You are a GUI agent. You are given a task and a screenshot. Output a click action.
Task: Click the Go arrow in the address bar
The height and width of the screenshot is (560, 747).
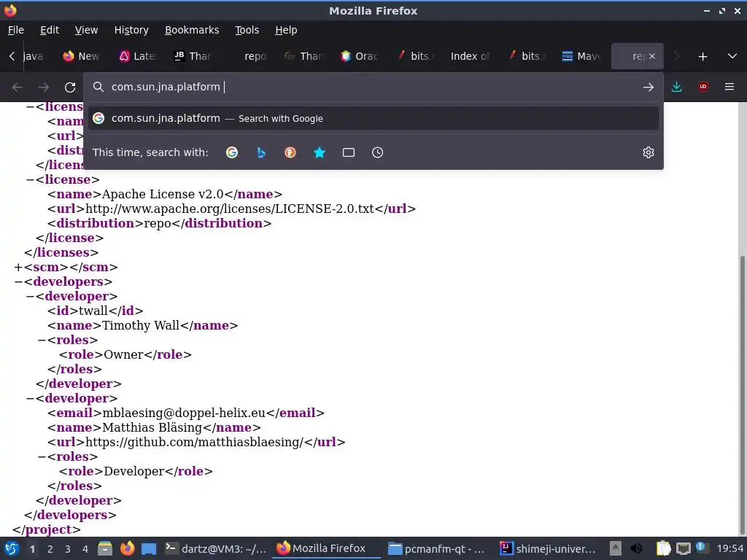click(648, 87)
